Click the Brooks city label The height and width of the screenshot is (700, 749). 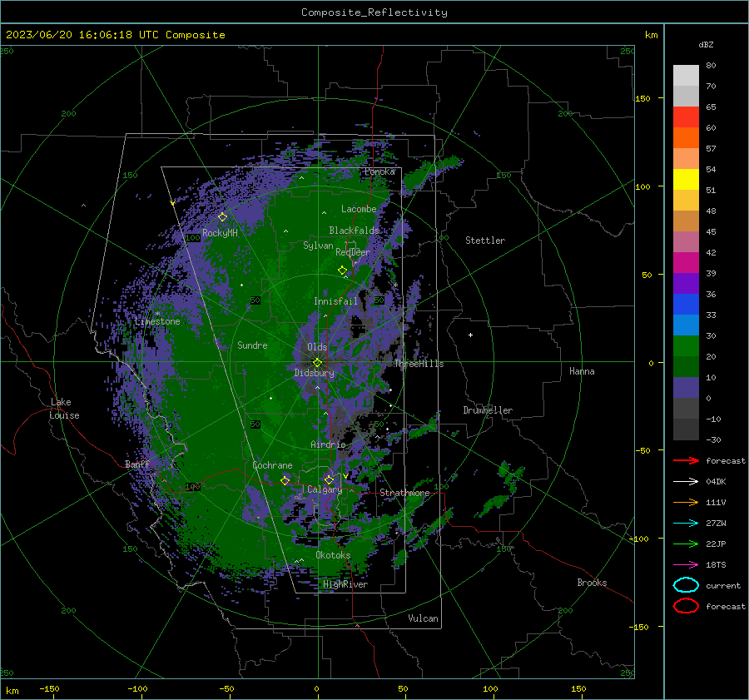tap(592, 583)
